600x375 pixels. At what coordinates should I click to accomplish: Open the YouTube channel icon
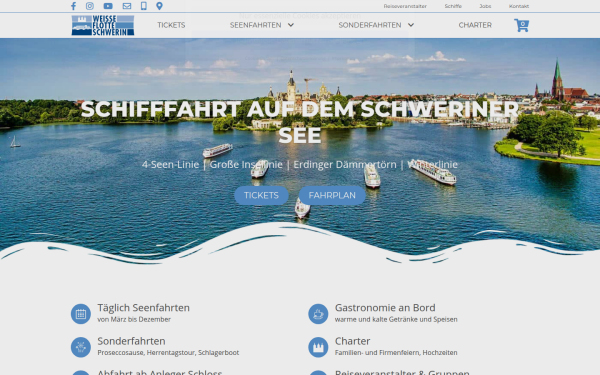click(108, 6)
